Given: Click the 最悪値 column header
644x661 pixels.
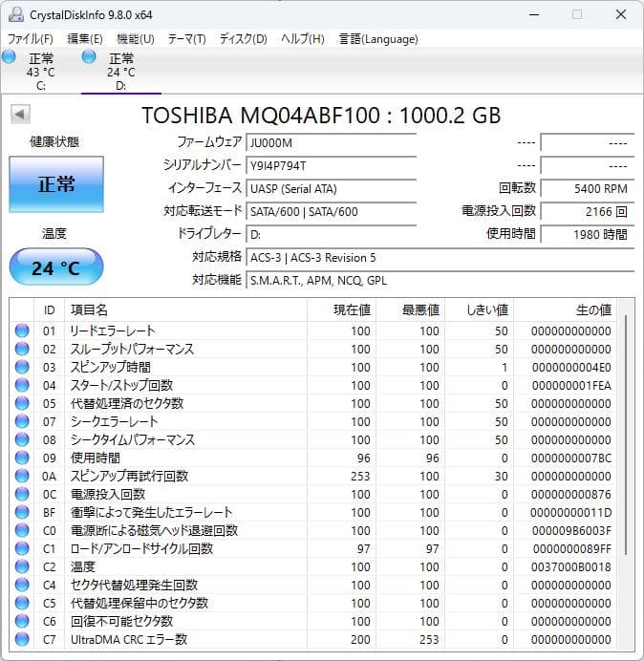Looking at the screenshot, I should tap(410, 309).
